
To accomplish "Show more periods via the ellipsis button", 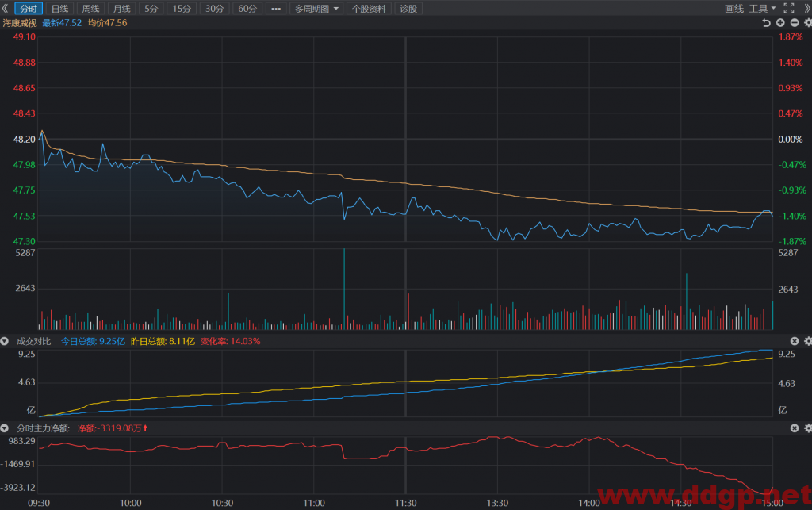I will tap(275, 9).
